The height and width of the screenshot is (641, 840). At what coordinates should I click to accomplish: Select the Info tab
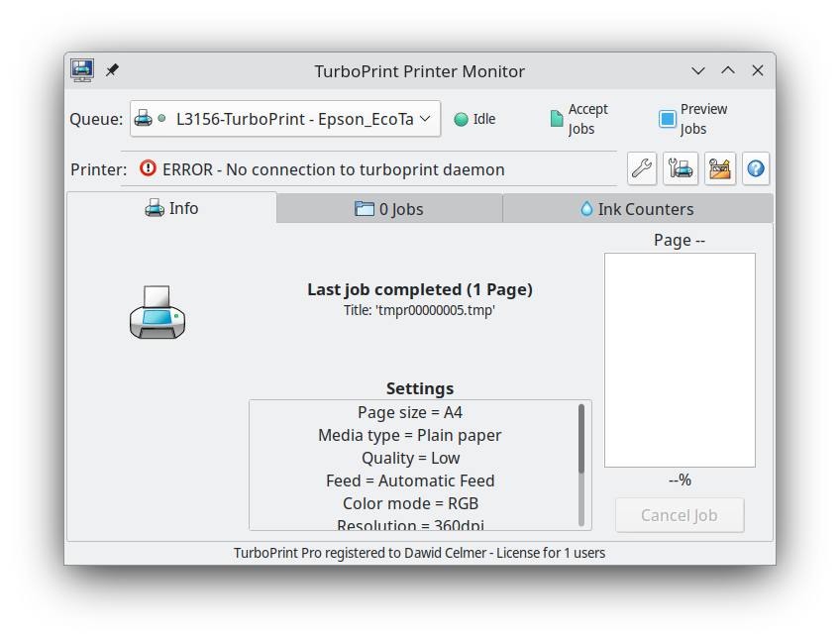coord(172,208)
